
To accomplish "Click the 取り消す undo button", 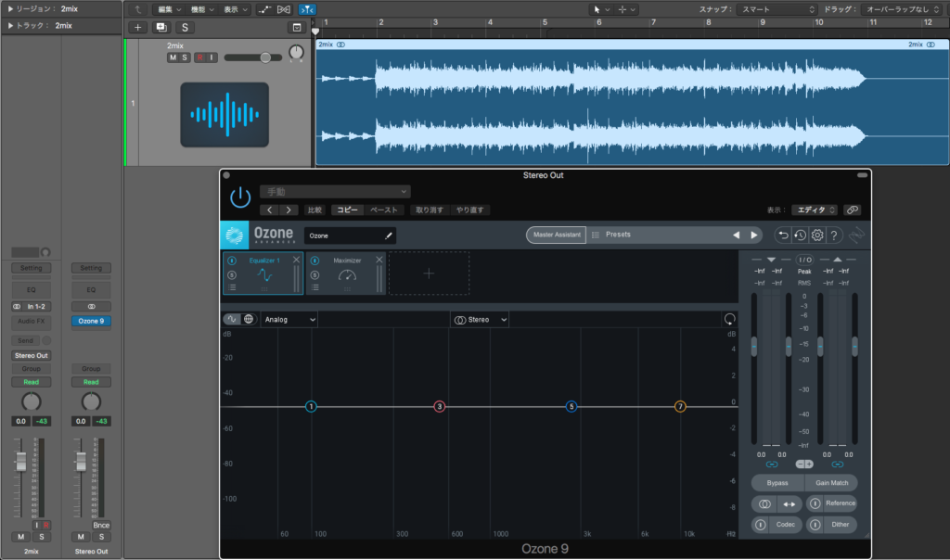I will tap(429, 210).
